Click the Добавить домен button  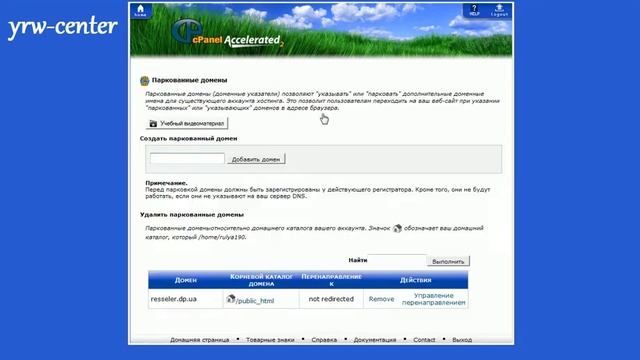[256, 159]
